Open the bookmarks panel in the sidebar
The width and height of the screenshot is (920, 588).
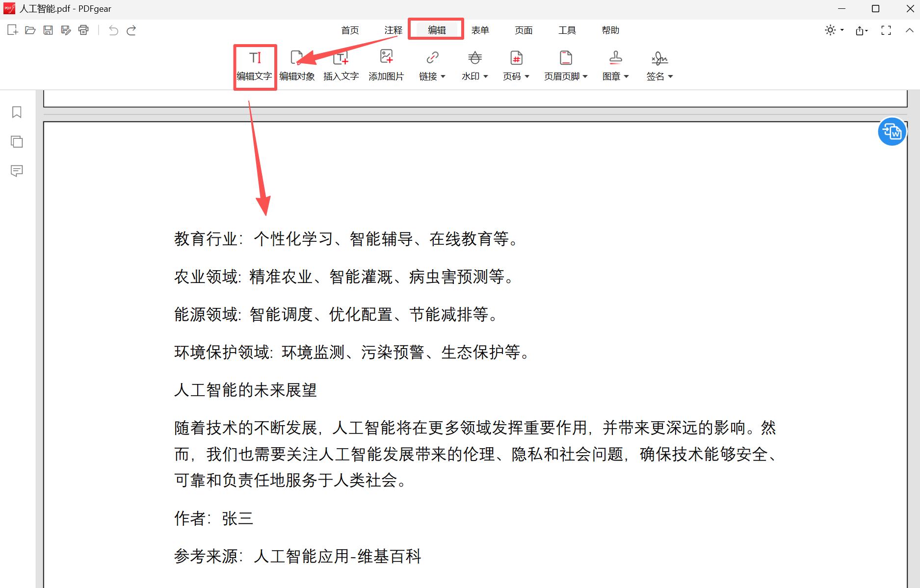click(17, 112)
